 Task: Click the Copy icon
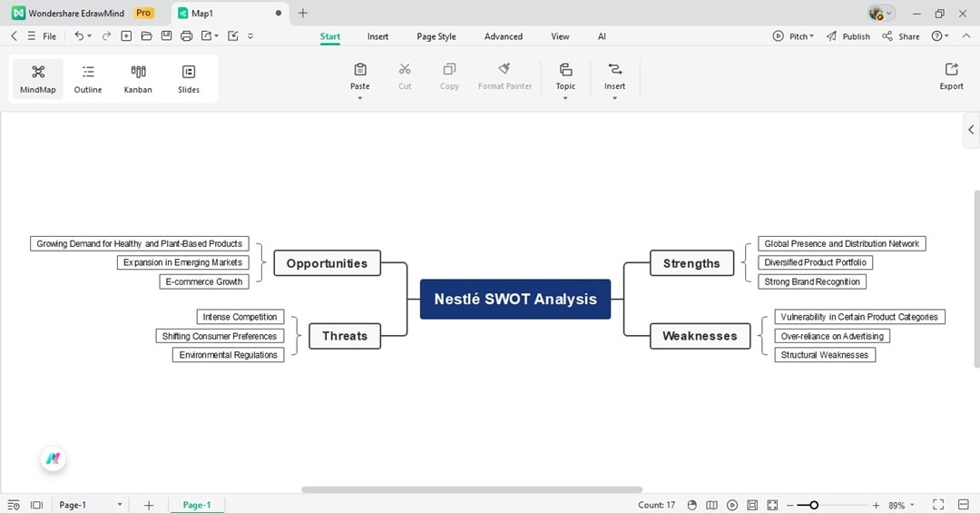pos(449,69)
